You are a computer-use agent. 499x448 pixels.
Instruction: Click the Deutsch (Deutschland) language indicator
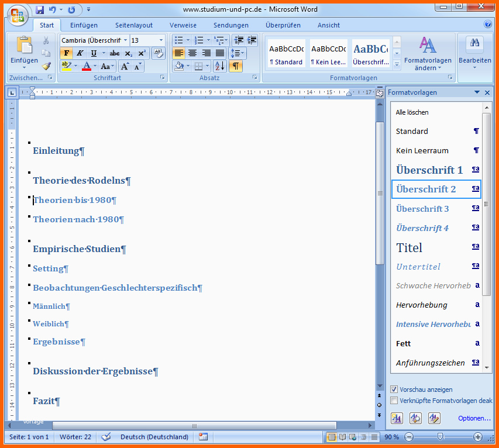click(x=154, y=437)
